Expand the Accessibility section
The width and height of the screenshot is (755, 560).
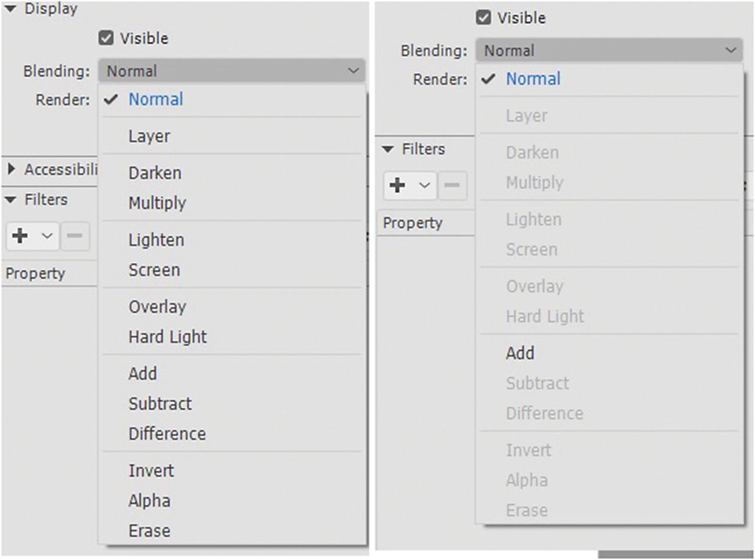11,169
